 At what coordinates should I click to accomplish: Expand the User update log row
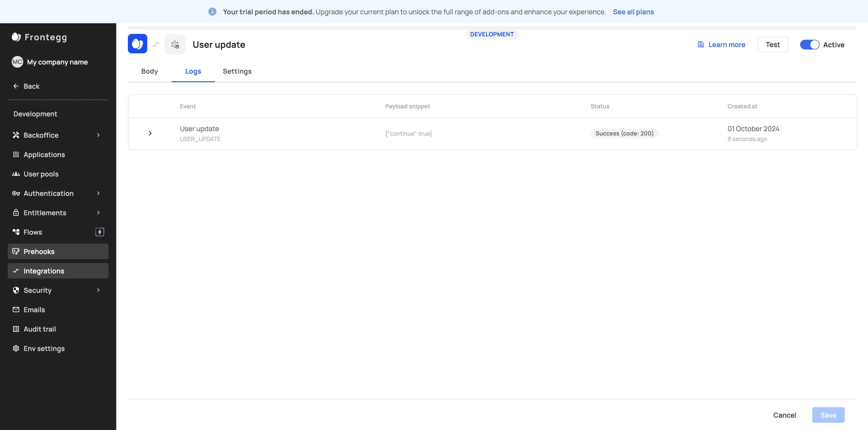150,134
